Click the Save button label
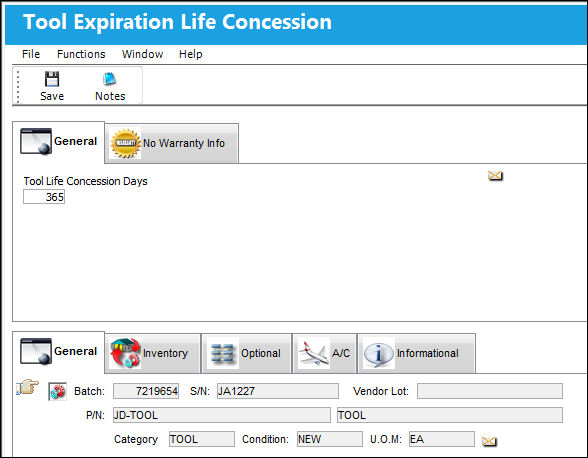Image resolution: width=588 pixels, height=458 pixels. pyautogui.click(x=52, y=96)
